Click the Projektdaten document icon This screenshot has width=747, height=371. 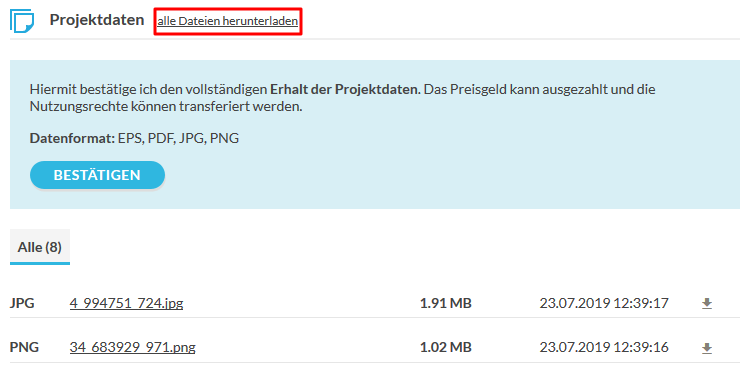click(x=22, y=21)
